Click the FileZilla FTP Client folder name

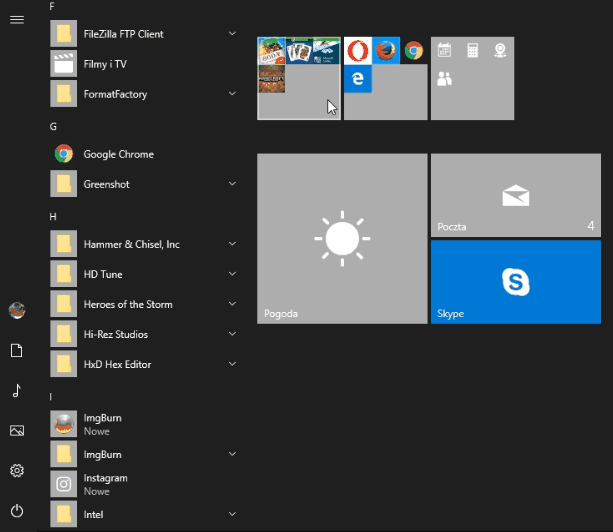point(124,34)
